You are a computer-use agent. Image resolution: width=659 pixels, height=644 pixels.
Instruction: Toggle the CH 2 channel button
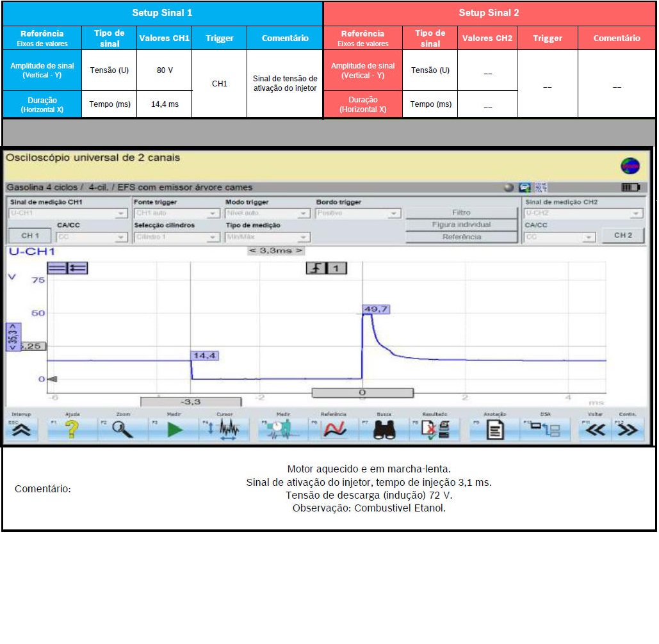pyautogui.click(x=622, y=236)
